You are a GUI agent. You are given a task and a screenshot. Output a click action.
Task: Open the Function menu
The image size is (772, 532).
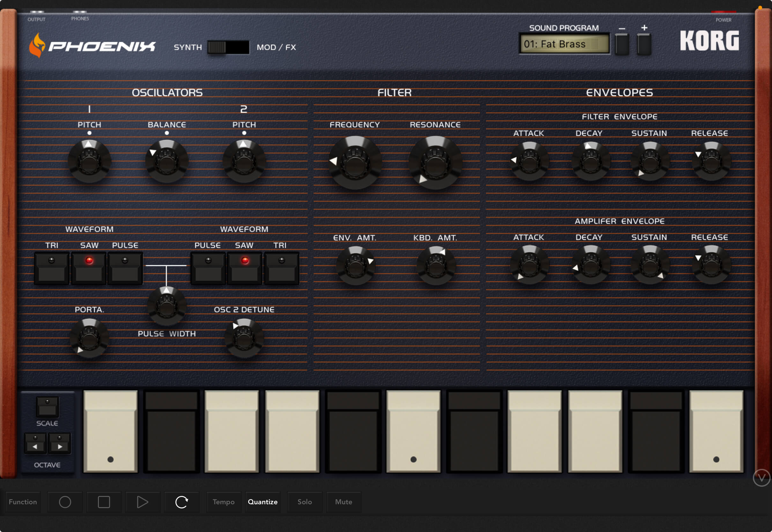coord(23,502)
